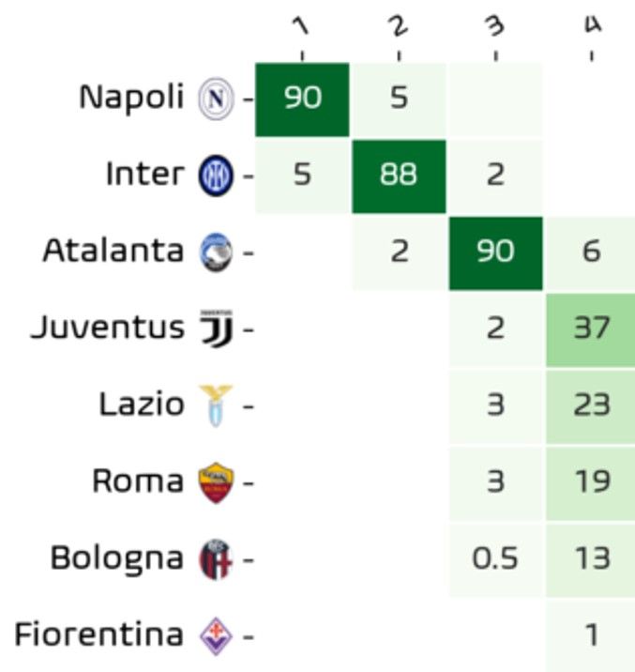This screenshot has width=635, height=672.
Task: Select the Inter 88 percent cell
Action: click(400, 176)
